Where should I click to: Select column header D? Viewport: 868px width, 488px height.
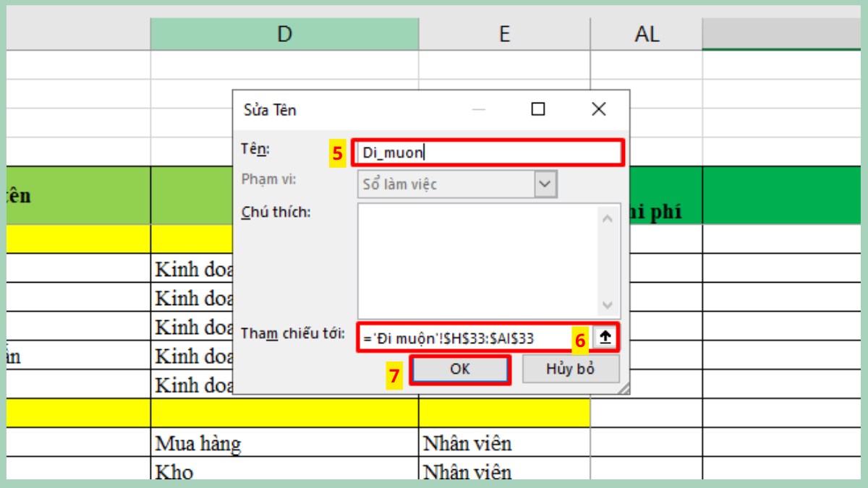tap(284, 33)
